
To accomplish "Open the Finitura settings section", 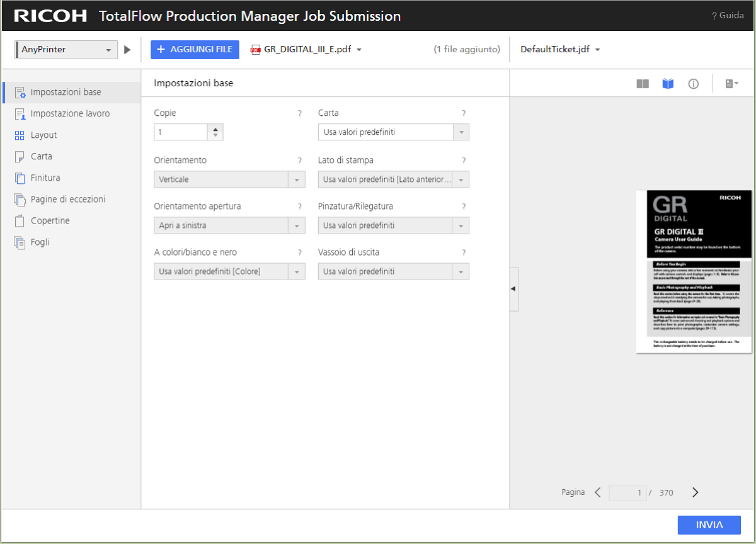I will click(71, 178).
